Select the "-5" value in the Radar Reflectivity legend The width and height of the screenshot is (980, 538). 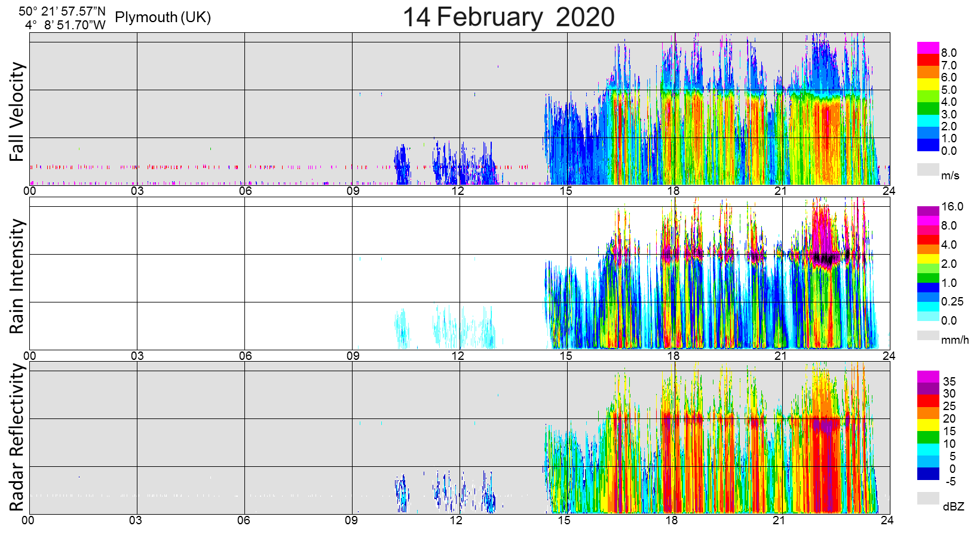tap(950, 482)
